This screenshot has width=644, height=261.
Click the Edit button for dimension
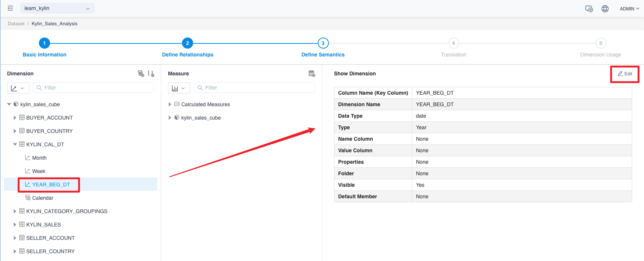click(625, 74)
